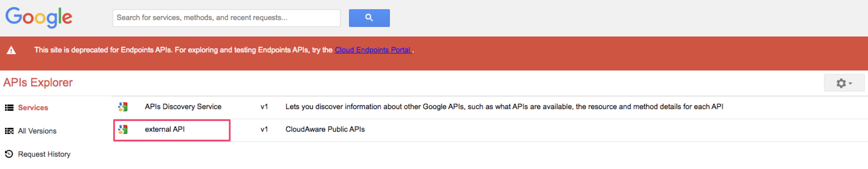Click the APIs Explorer title
Image resolution: width=868 pixels, height=169 pixels.
[38, 82]
